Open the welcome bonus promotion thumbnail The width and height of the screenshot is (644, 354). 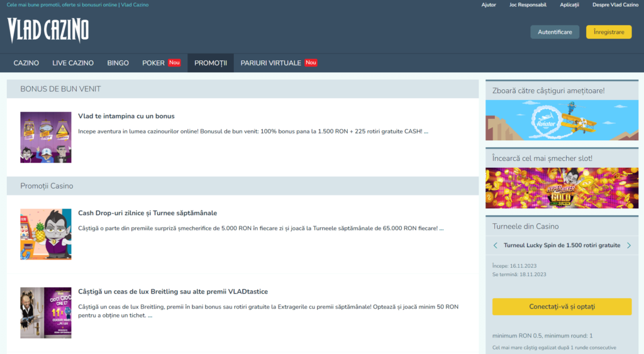pos(45,137)
